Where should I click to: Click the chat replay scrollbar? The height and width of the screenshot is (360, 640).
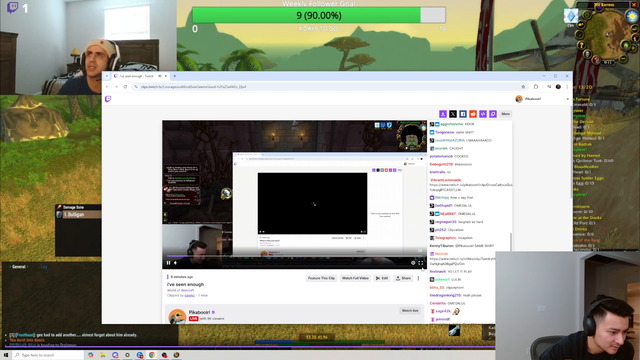pyautogui.click(x=511, y=241)
